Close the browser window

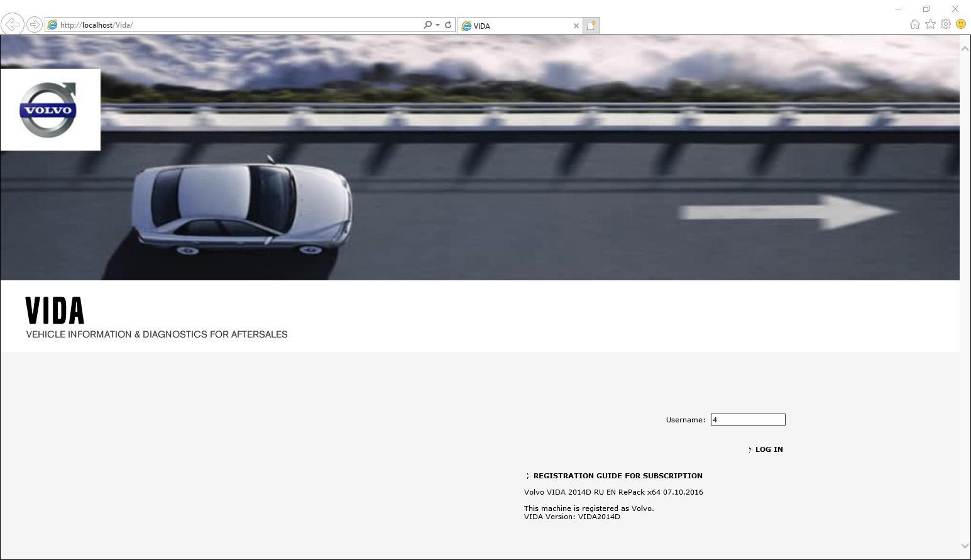pos(955,9)
